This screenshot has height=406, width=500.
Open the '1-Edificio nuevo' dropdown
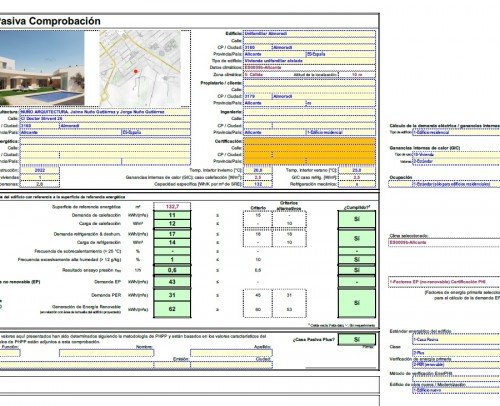pyautogui.click(x=456, y=390)
